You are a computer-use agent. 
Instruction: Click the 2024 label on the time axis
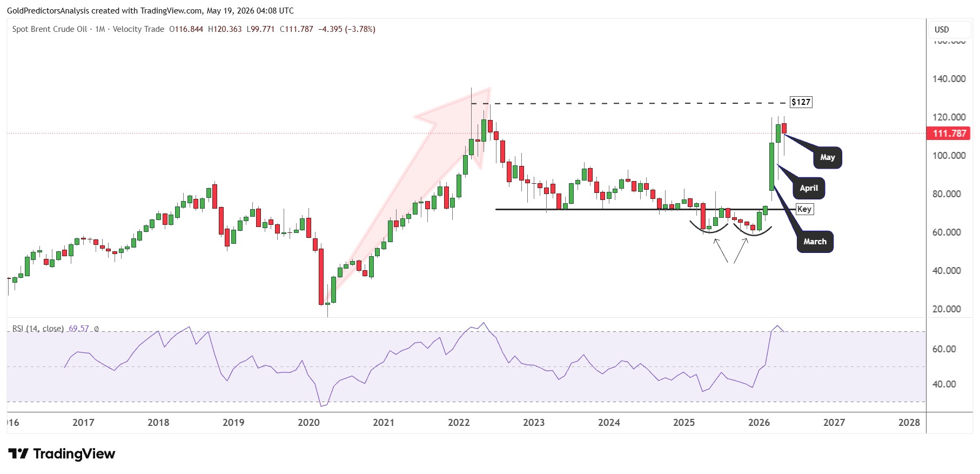coord(609,423)
